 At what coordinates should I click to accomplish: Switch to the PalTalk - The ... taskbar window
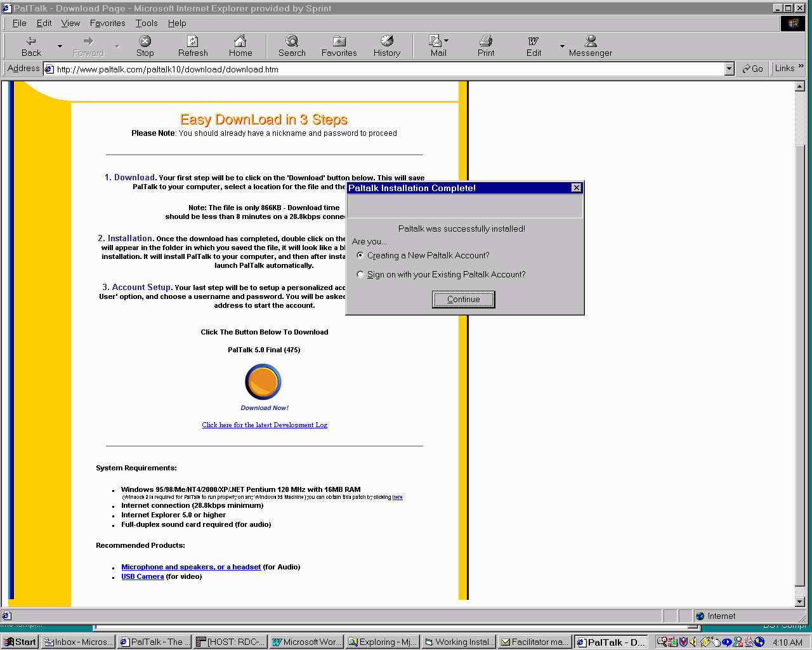coord(154,642)
